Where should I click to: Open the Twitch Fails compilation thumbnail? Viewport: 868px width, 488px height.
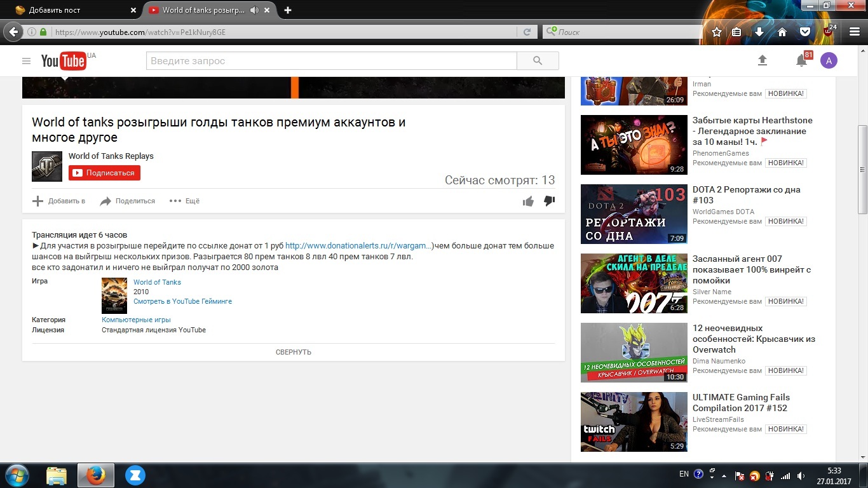[634, 422]
